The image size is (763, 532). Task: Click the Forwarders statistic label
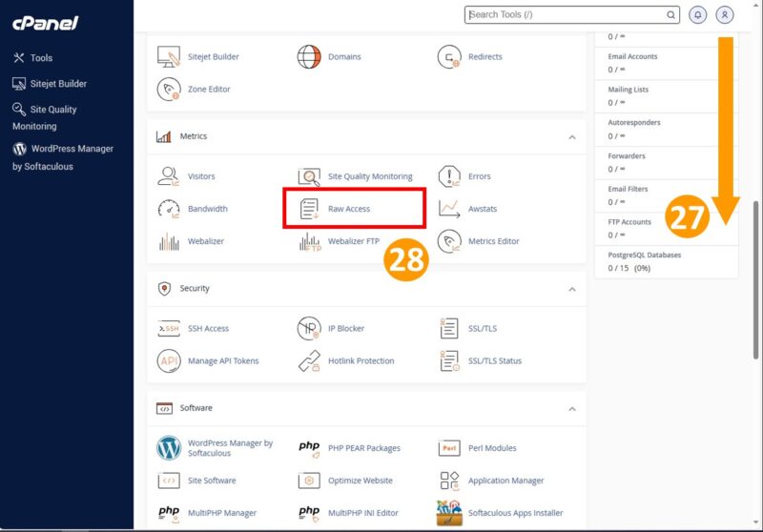(x=627, y=156)
